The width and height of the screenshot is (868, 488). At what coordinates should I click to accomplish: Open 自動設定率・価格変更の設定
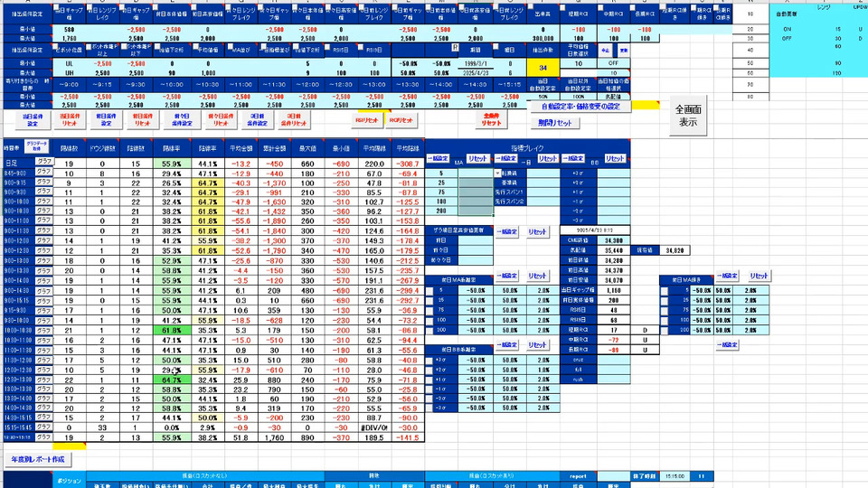[580, 107]
